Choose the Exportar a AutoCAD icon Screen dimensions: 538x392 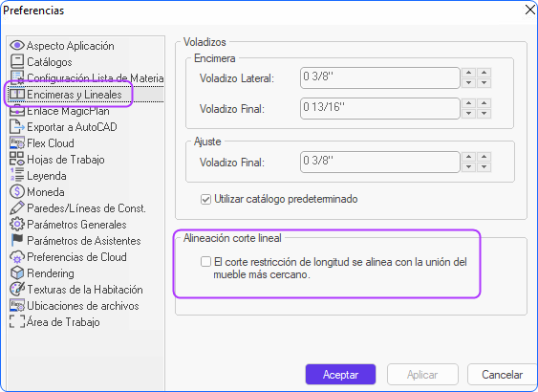pos(17,126)
